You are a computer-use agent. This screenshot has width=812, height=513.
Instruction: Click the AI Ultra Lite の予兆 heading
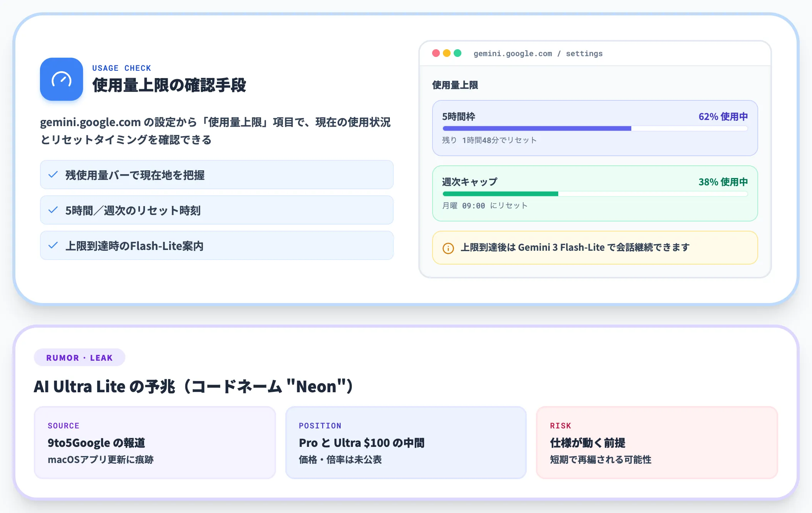pyautogui.click(x=194, y=386)
